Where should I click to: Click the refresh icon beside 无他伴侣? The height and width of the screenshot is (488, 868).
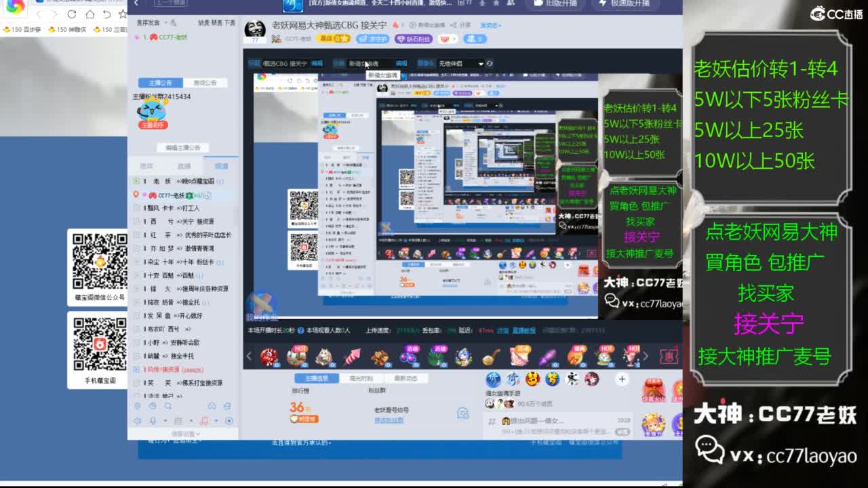[490, 63]
